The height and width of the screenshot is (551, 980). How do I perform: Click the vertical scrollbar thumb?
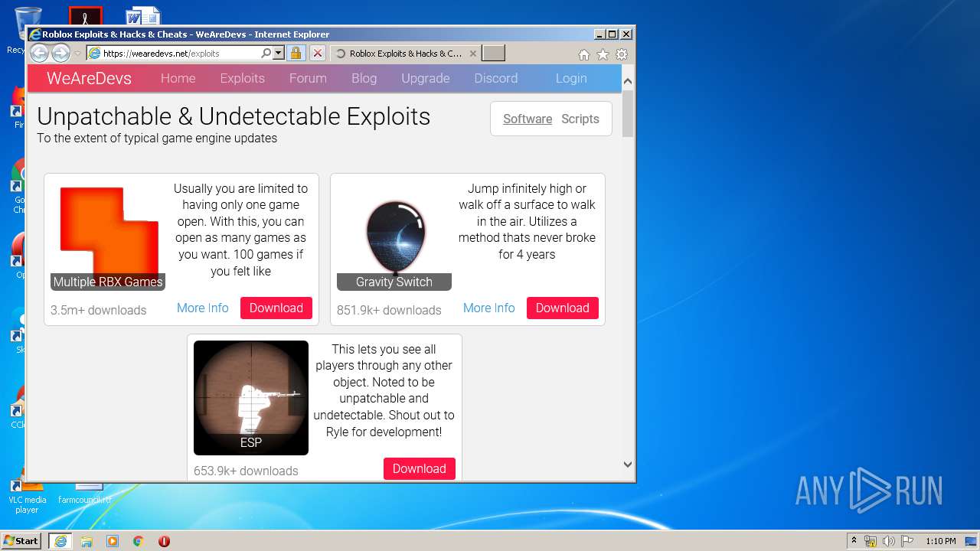(x=628, y=113)
